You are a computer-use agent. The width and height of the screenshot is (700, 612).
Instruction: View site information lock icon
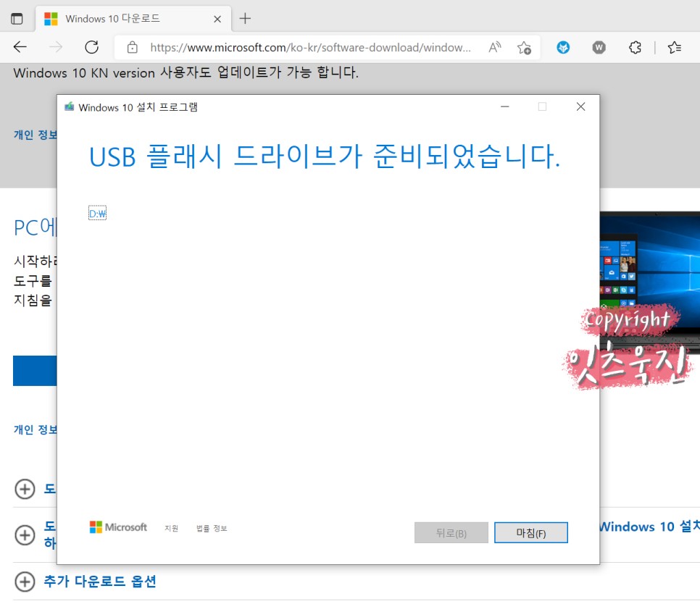click(132, 47)
